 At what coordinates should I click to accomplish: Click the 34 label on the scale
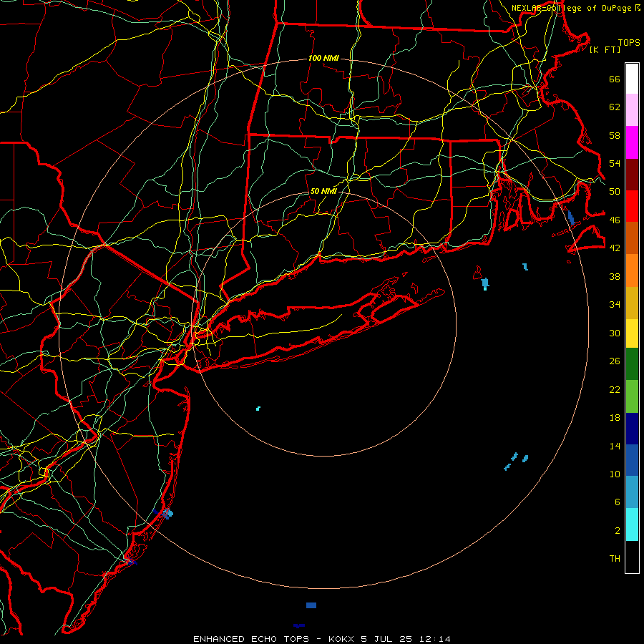coord(615,305)
